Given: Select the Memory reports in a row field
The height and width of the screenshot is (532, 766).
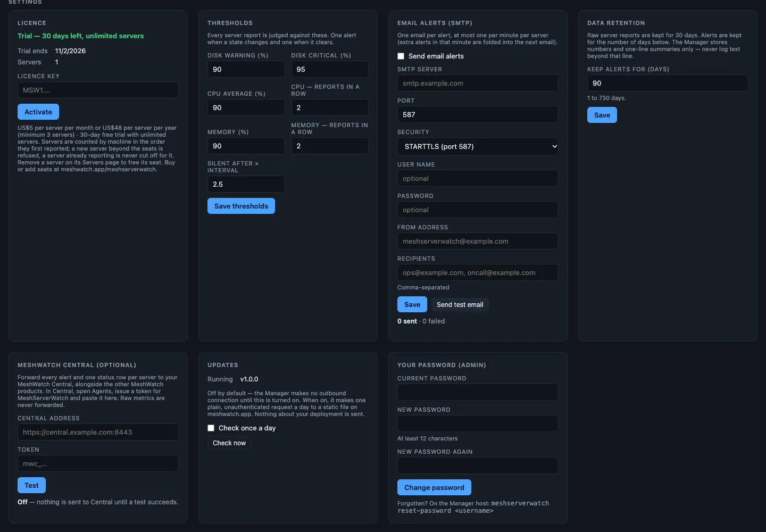Looking at the screenshot, I should [x=330, y=146].
